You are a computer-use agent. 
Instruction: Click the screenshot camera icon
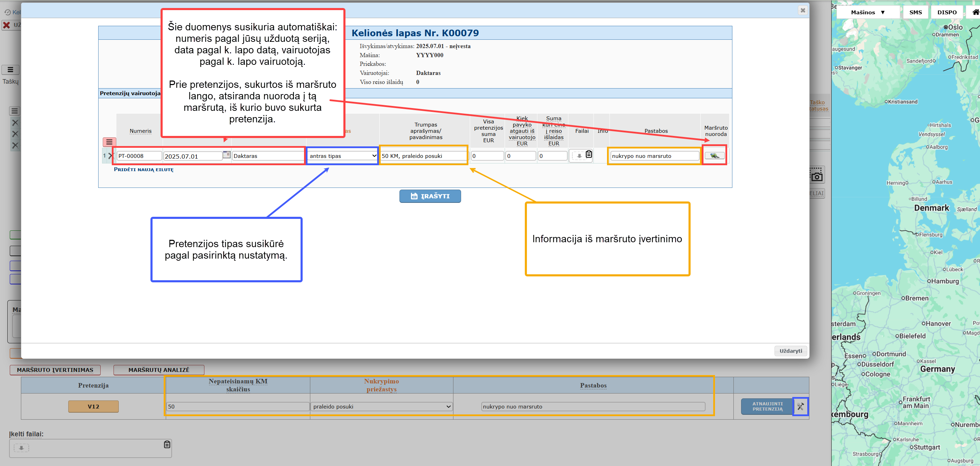coord(816,175)
